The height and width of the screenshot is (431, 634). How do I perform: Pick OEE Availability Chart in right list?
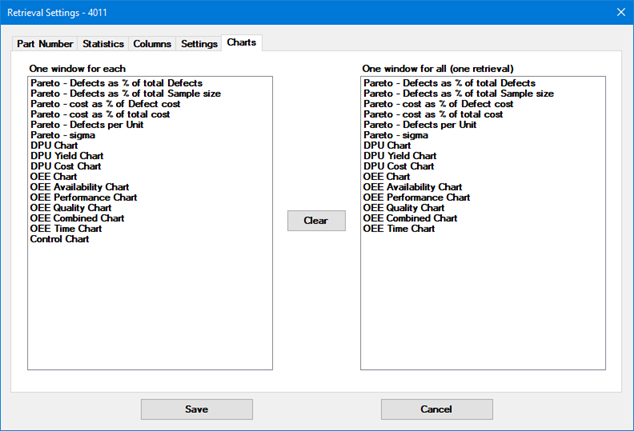coord(412,187)
